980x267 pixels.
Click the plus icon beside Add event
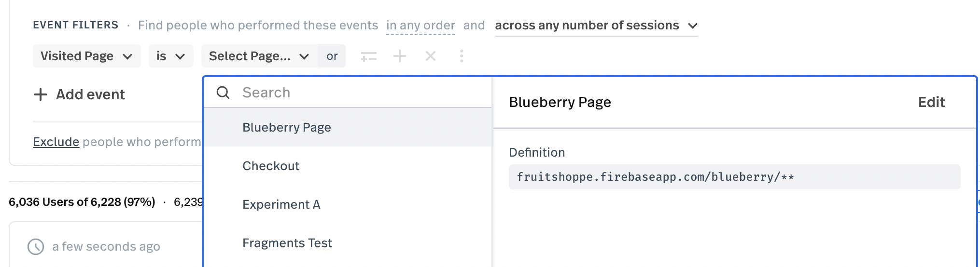coord(41,94)
